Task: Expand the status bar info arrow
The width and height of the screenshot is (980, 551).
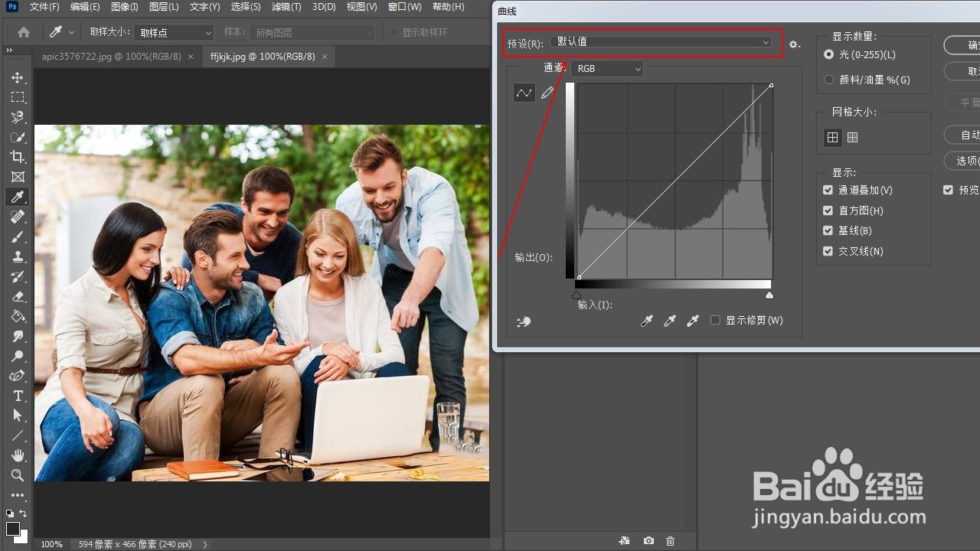Action: [205, 544]
